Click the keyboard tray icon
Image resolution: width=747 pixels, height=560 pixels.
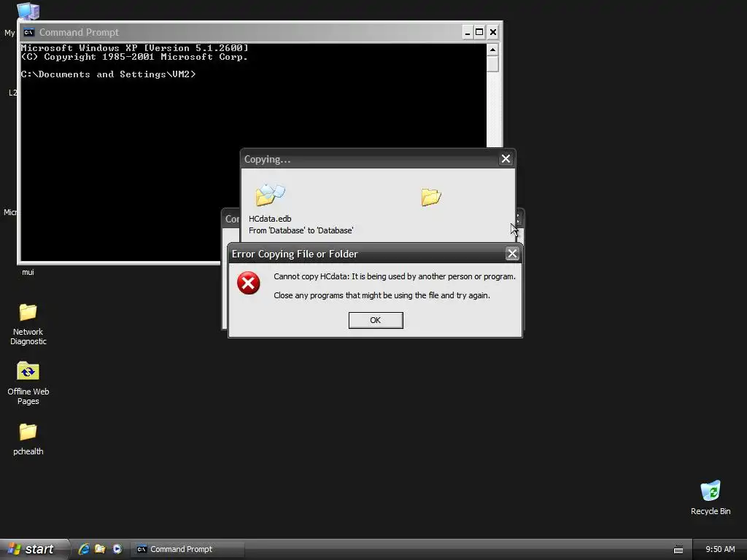pyautogui.click(x=678, y=550)
